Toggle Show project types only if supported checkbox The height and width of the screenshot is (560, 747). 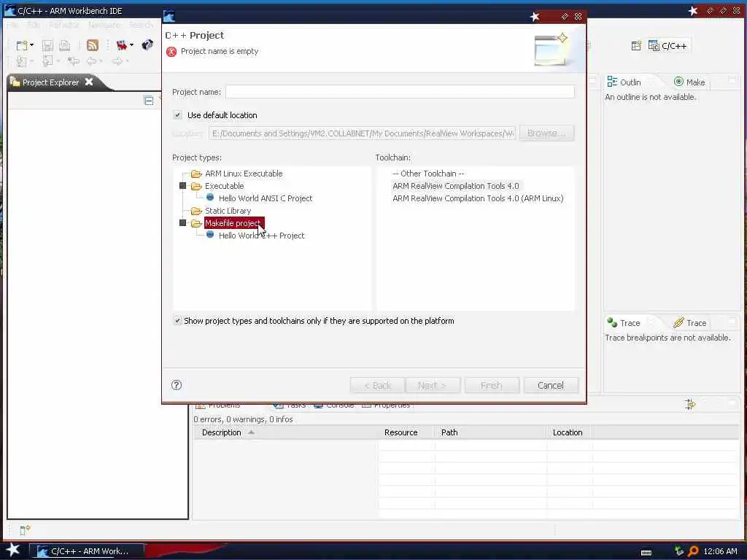click(x=178, y=321)
